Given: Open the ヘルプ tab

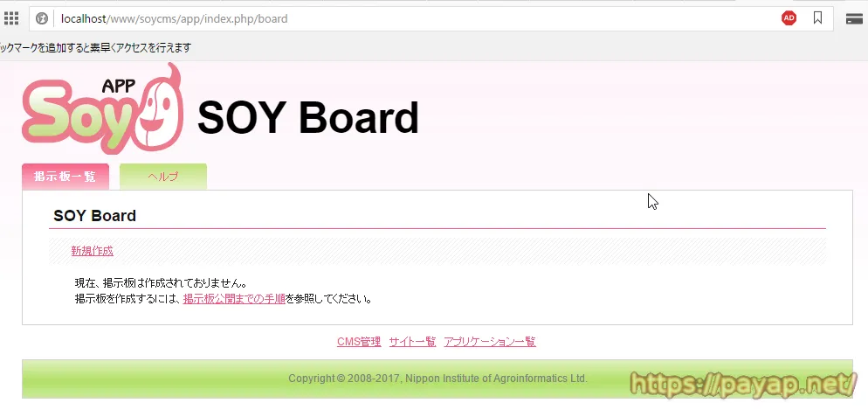Looking at the screenshot, I should point(163,177).
